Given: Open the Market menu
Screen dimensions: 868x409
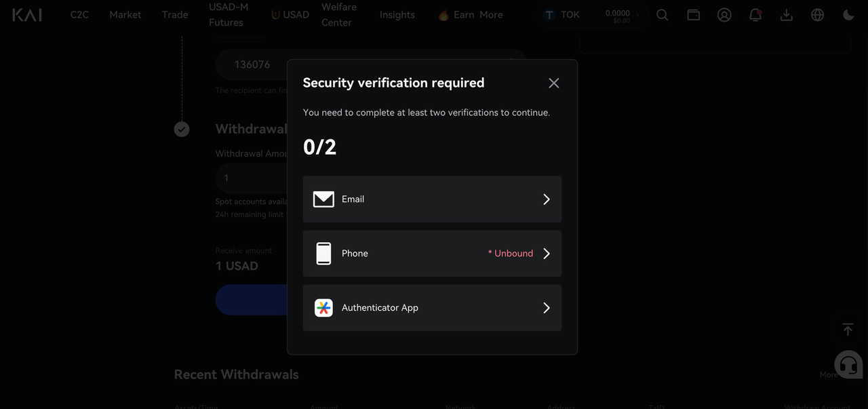Looking at the screenshot, I should 125,14.
